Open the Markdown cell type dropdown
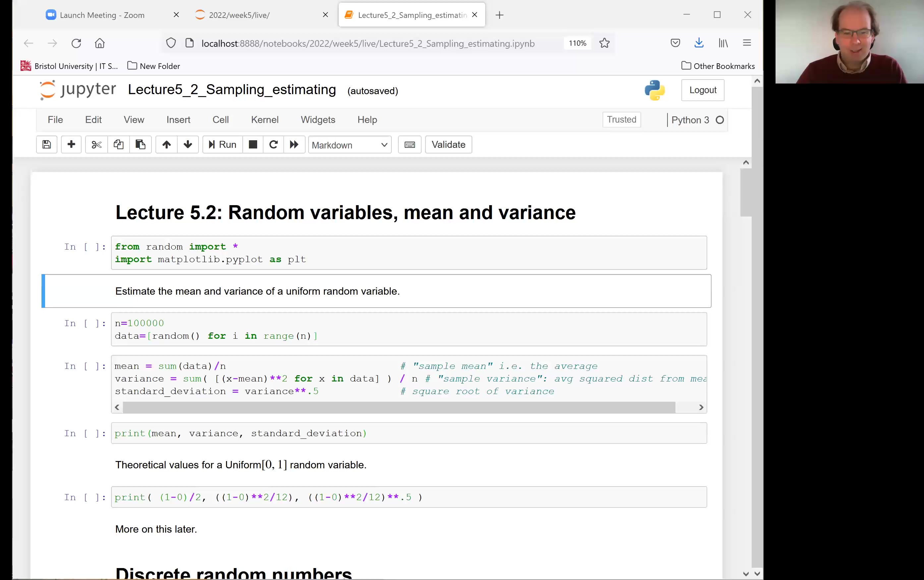 click(x=349, y=145)
